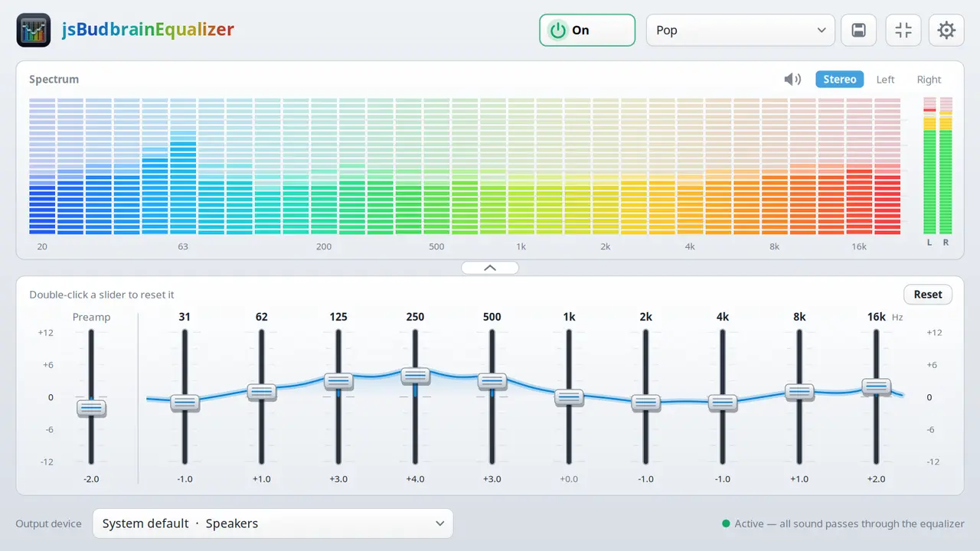The height and width of the screenshot is (551, 980).
Task: Click the 31 Hz band slider handle
Action: (185, 403)
